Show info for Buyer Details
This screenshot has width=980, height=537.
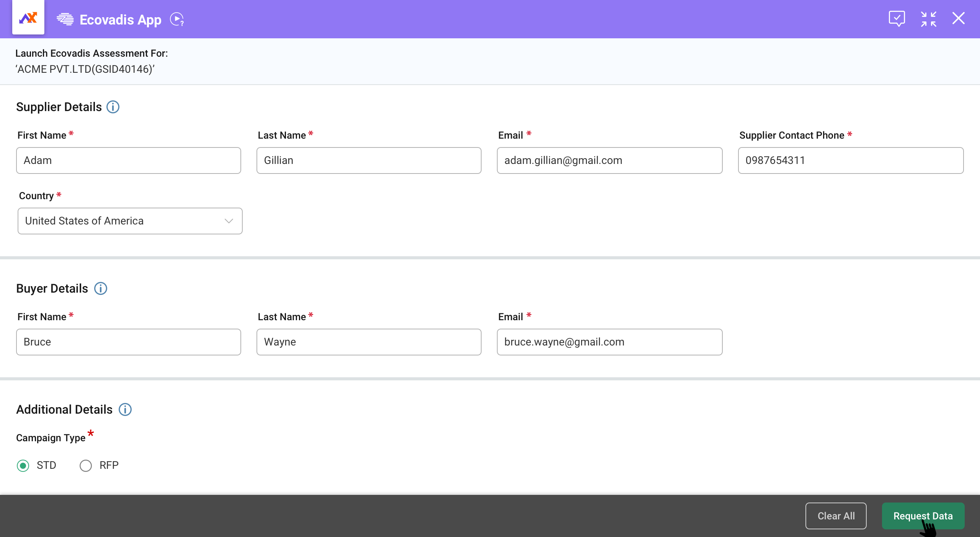[101, 288]
